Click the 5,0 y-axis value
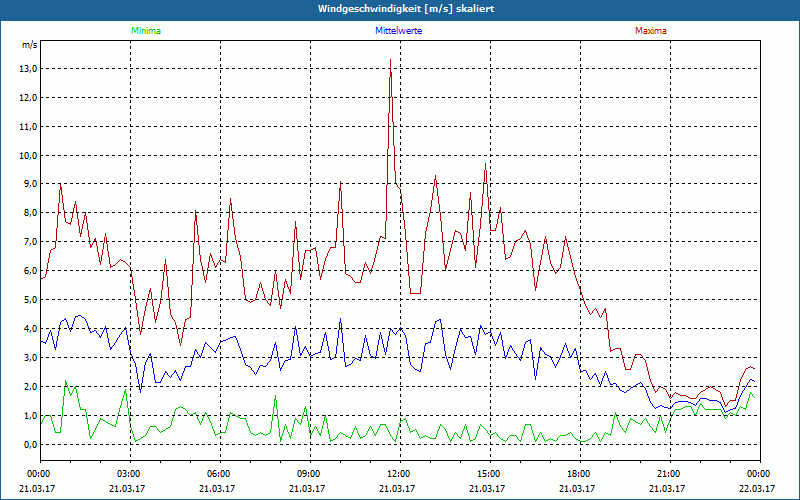 pos(31,300)
